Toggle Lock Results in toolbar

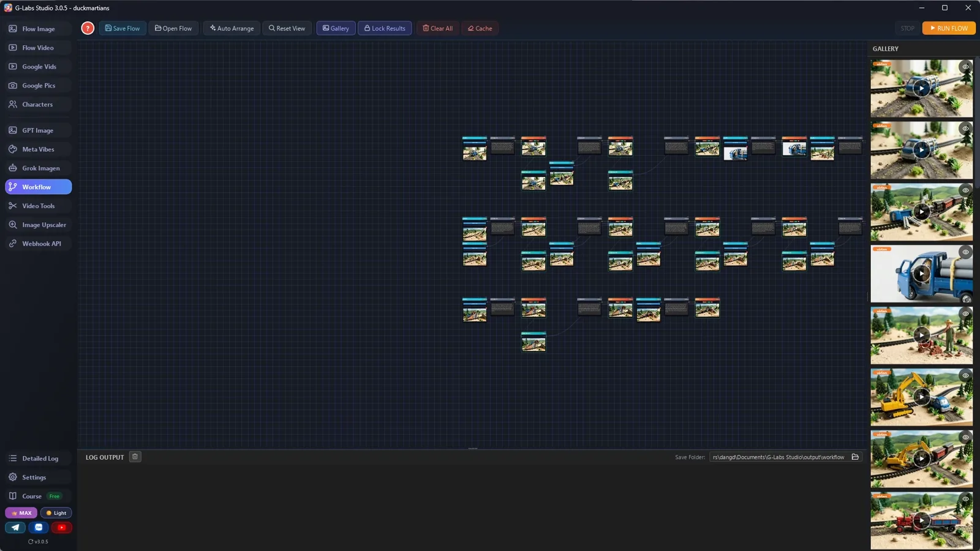pyautogui.click(x=385, y=28)
